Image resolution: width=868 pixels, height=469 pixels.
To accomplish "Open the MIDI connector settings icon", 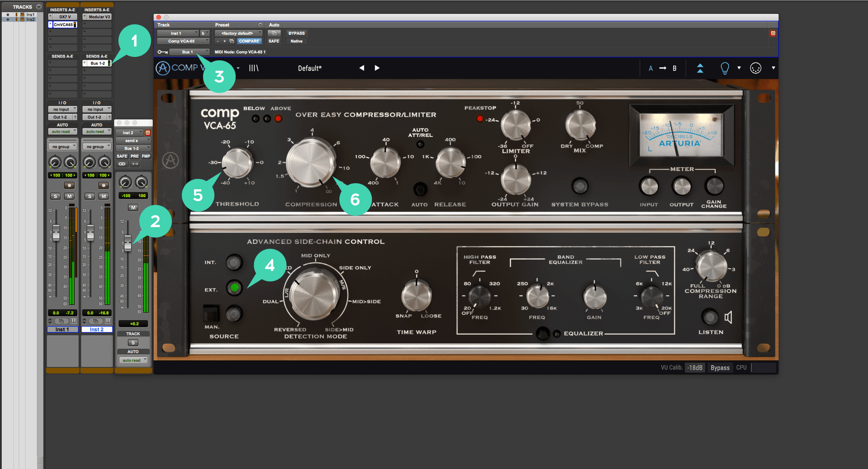I will coord(755,68).
